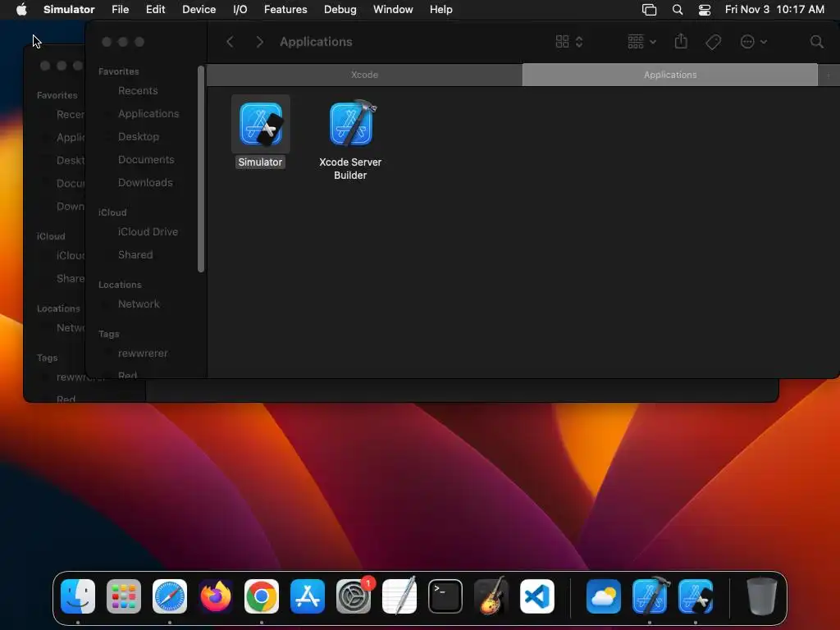Open the Debug menu
Viewport: 840px width, 630px height.
pyautogui.click(x=340, y=10)
